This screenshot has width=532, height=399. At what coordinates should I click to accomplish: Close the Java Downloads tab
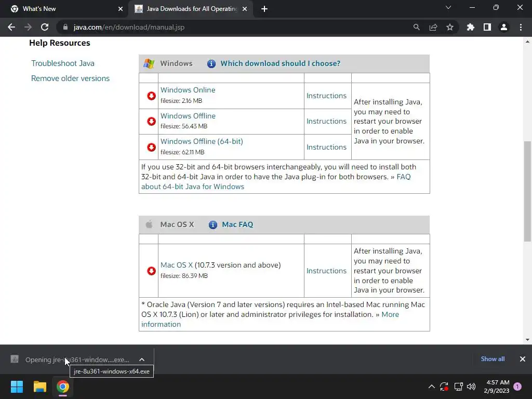coord(245,9)
